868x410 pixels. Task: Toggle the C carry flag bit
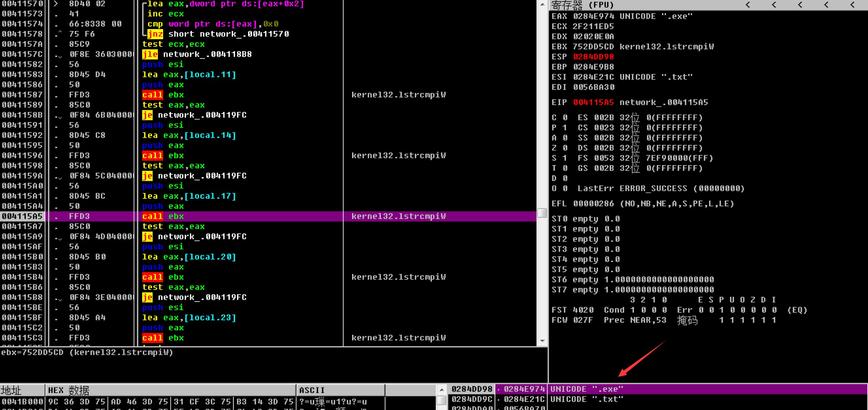565,118
